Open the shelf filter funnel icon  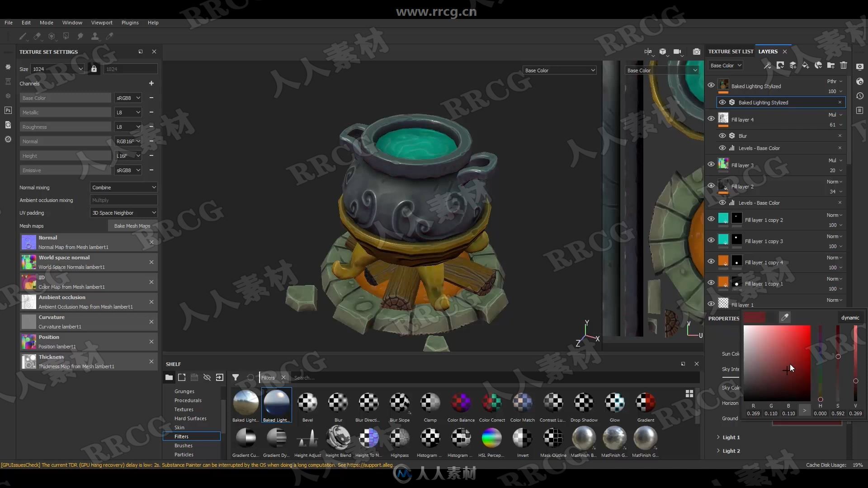point(236,377)
